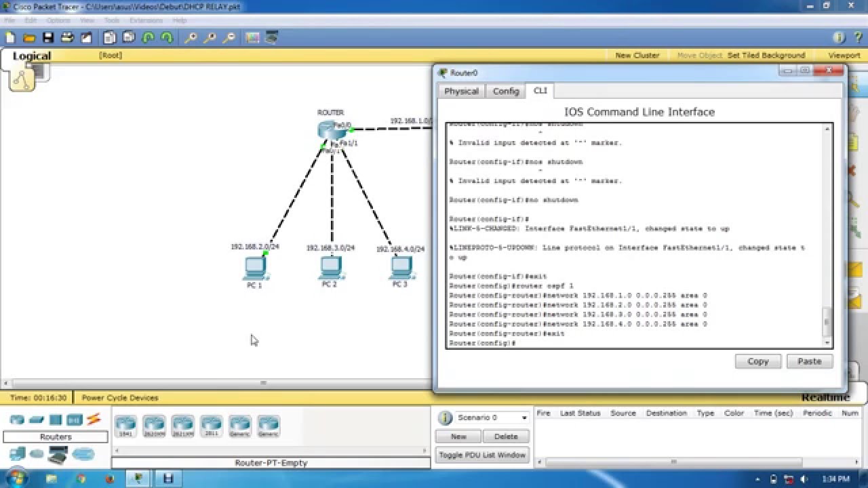Select the WAN Emulation cloud category
This screenshot has width=868, height=488.
(37, 453)
